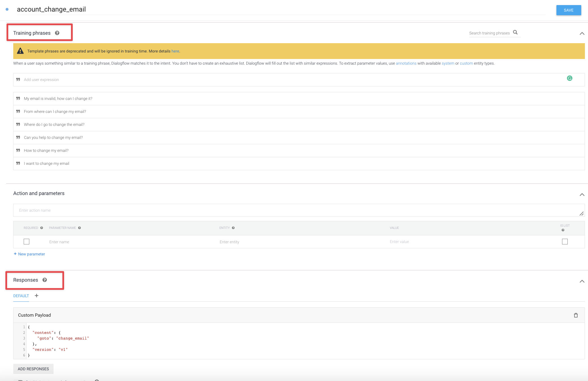
Task: Select phrase 'Can you help to change my email?'
Action: tap(299, 137)
